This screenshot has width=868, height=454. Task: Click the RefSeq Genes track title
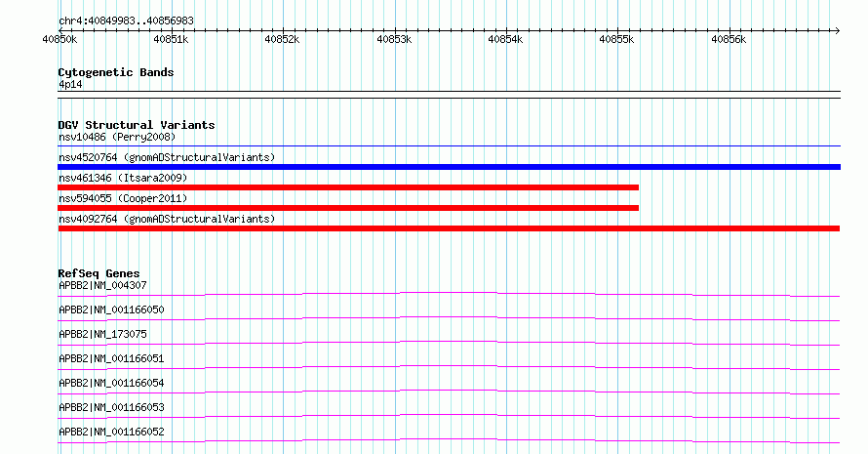tap(99, 273)
